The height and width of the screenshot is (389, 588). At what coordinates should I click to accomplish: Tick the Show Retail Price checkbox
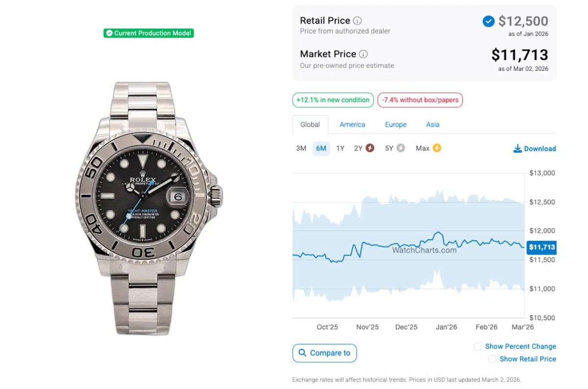[x=492, y=359]
